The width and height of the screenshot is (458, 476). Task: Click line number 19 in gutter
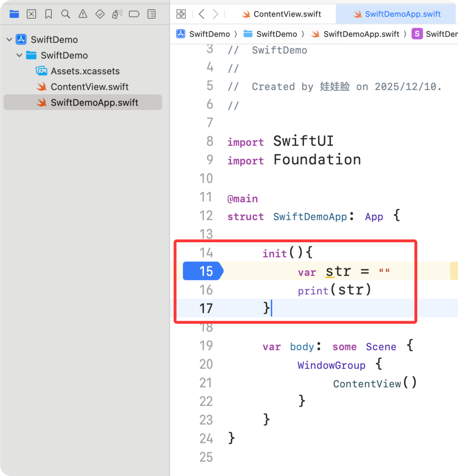tap(206, 346)
